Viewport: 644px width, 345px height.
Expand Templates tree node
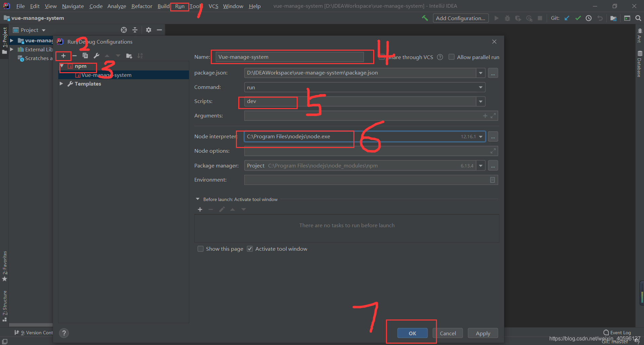[x=61, y=84]
